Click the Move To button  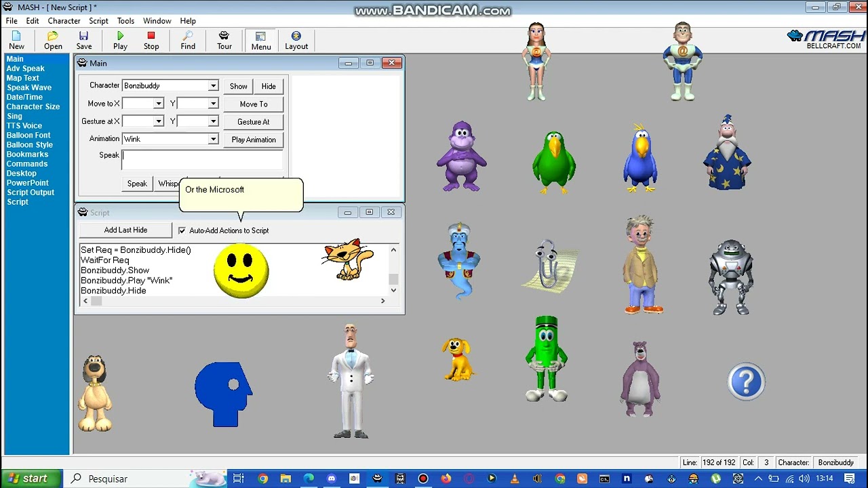tap(254, 104)
